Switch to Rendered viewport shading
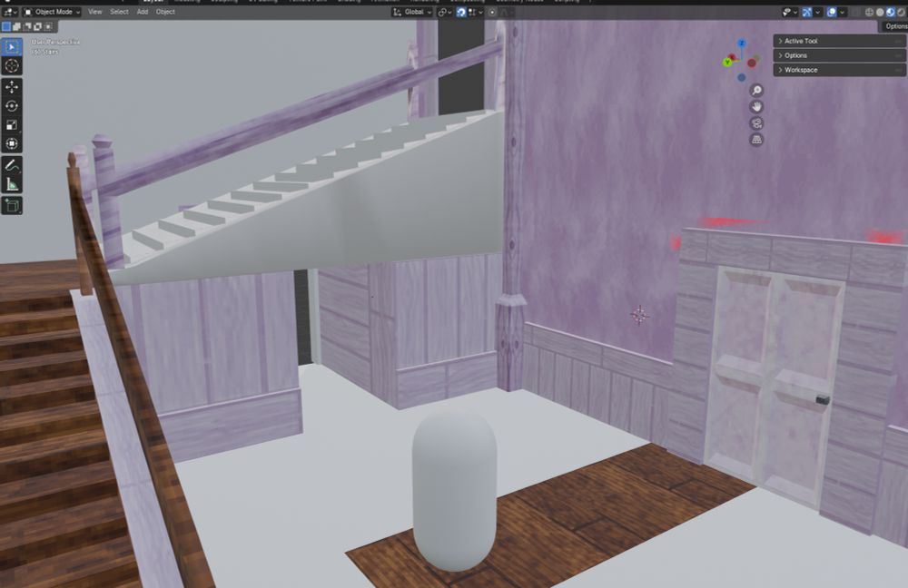The image size is (908, 588). (901, 12)
